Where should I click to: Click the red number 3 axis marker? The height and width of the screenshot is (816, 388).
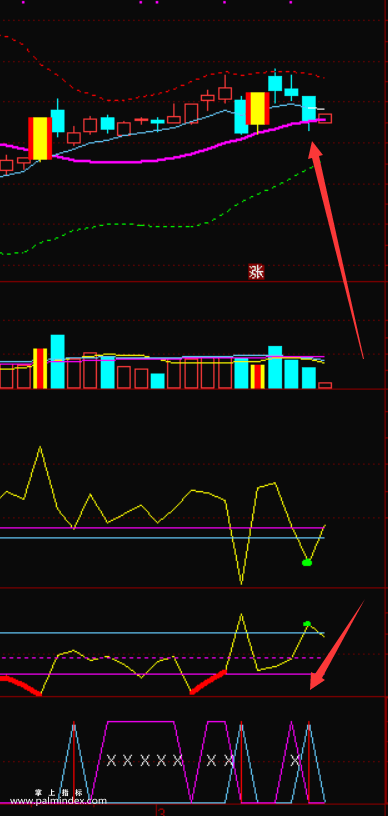161,812
